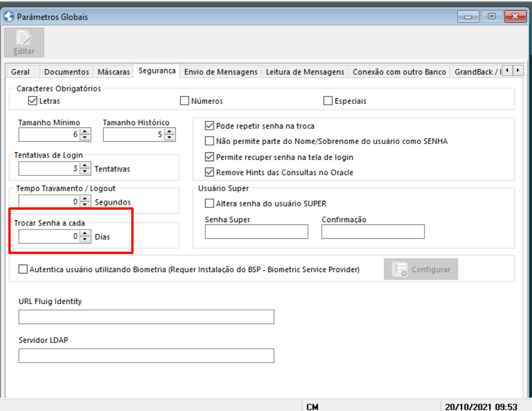Click the CM status bar entry
This screenshot has width=532, height=411.
tap(312, 406)
